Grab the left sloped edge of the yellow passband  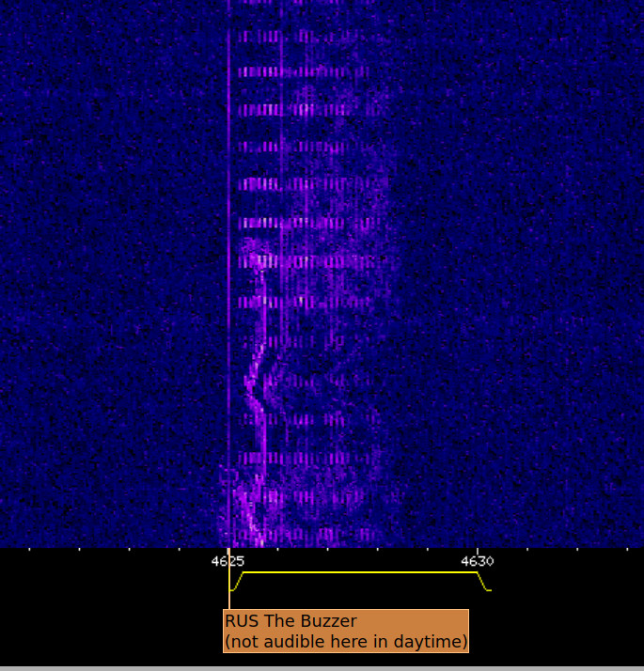point(237,582)
